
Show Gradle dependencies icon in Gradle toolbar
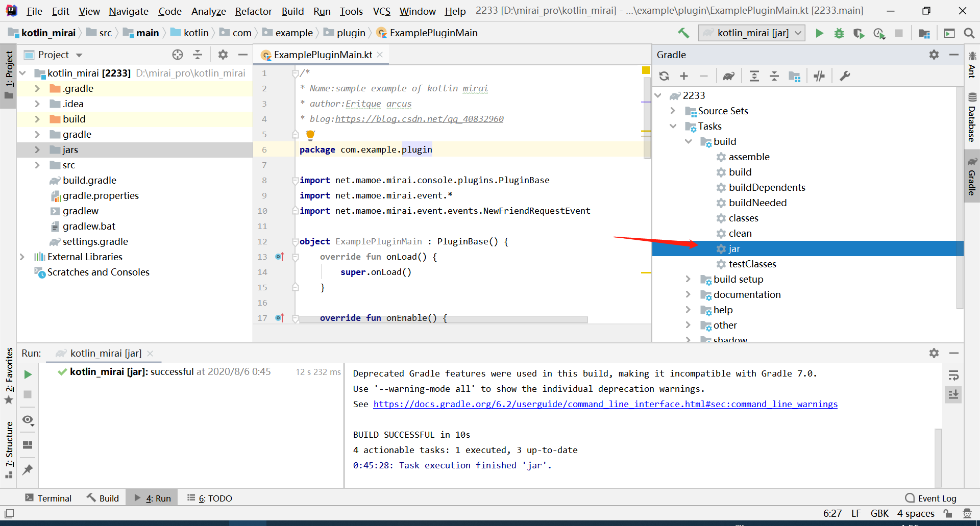[794, 76]
